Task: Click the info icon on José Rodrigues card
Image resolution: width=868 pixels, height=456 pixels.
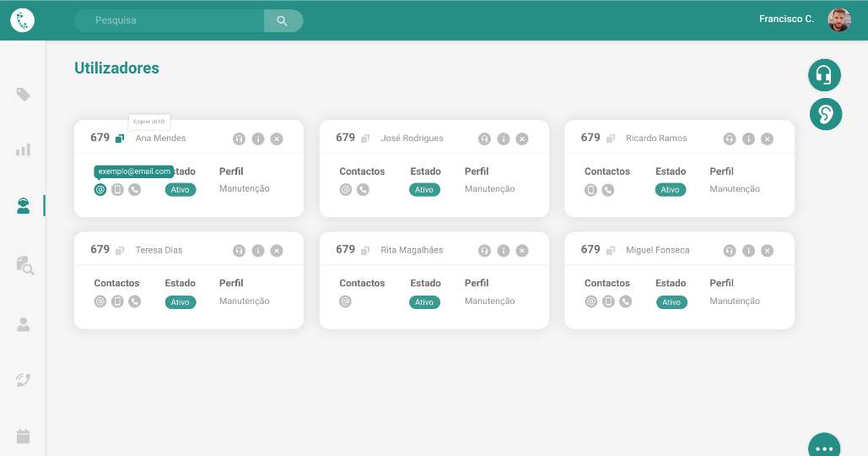Action: coord(504,138)
